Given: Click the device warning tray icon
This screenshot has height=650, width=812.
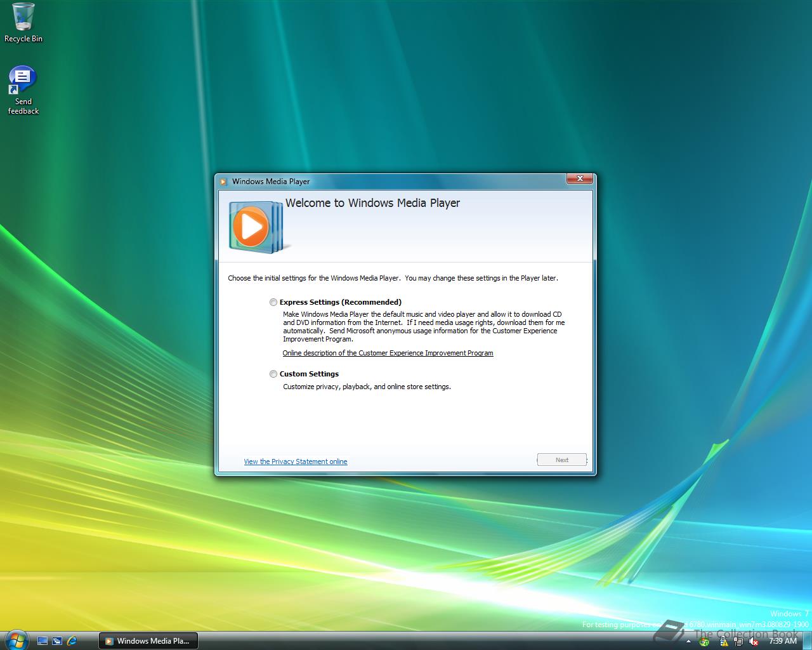Looking at the screenshot, I should 724,642.
